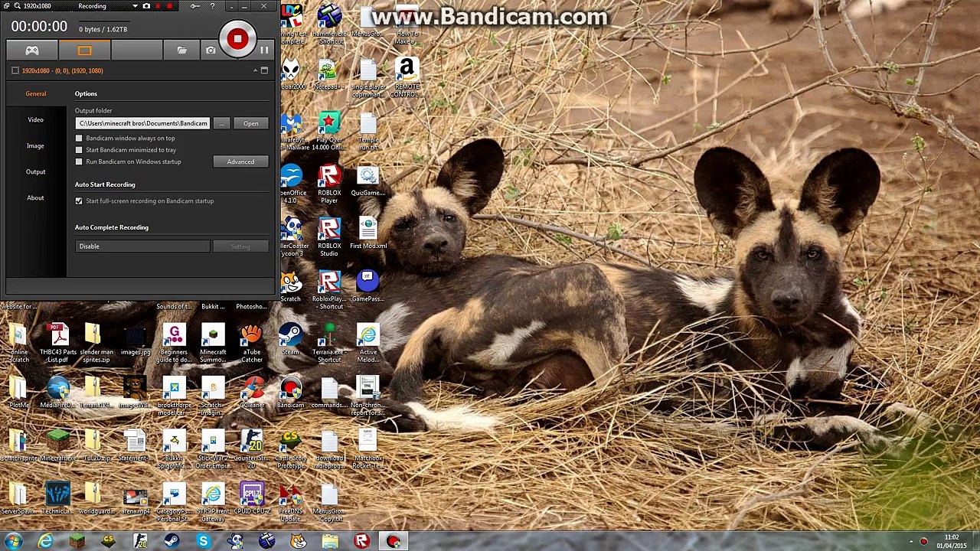Image resolution: width=980 pixels, height=551 pixels.
Task: Stop recording with the red record button
Action: (237, 39)
